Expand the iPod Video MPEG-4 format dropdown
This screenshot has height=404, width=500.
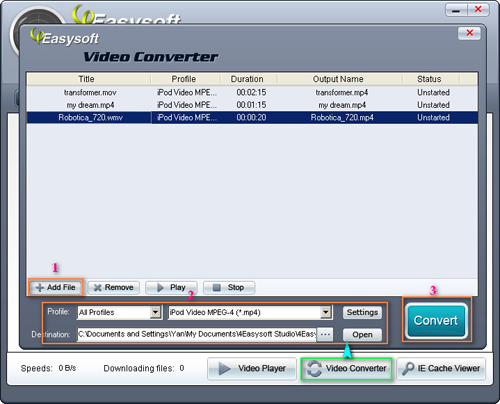coord(326,312)
